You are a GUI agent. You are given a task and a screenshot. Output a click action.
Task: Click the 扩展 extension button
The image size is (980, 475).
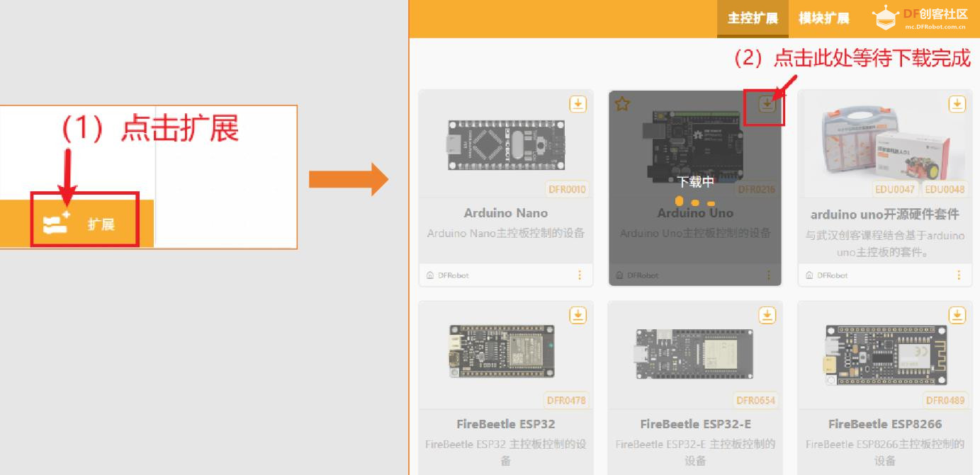click(x=84, y=224)
